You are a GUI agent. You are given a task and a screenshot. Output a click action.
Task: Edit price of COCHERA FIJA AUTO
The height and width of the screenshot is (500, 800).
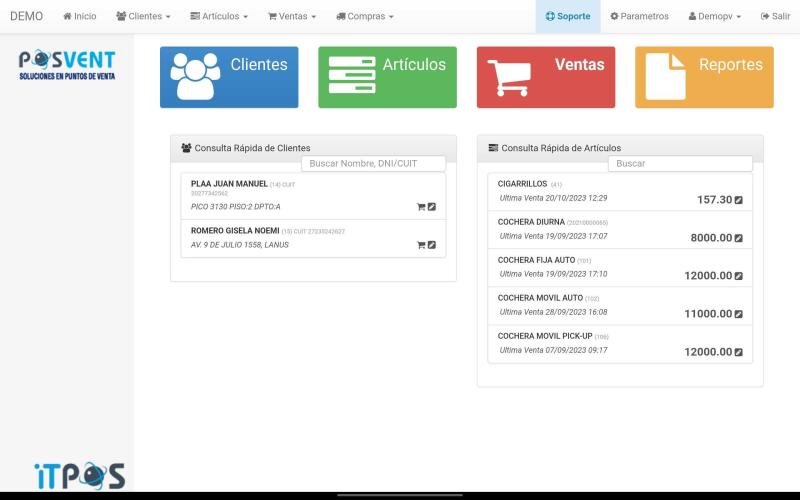point(738,276)
